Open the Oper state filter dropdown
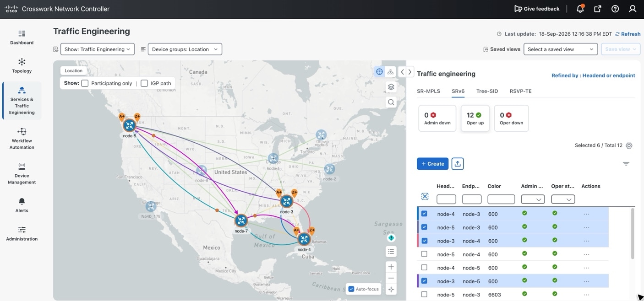644x301 pixels. tap(563, 199)
